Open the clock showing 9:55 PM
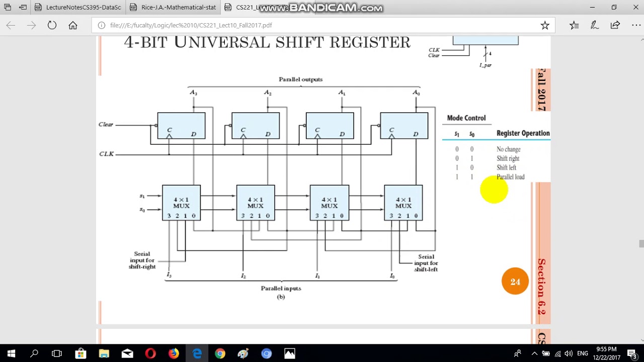644x362 pixels. [x=606, y=353]
